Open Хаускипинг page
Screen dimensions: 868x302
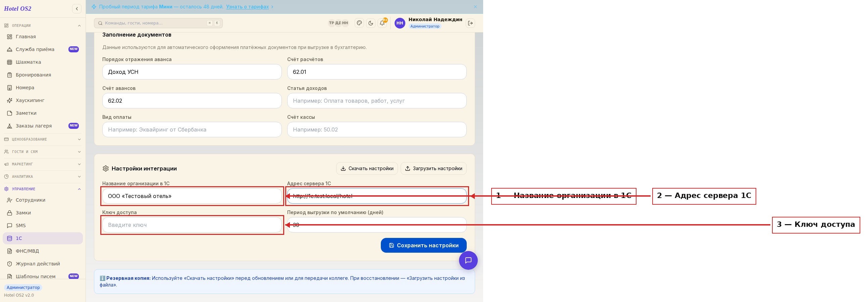(43, 100)
